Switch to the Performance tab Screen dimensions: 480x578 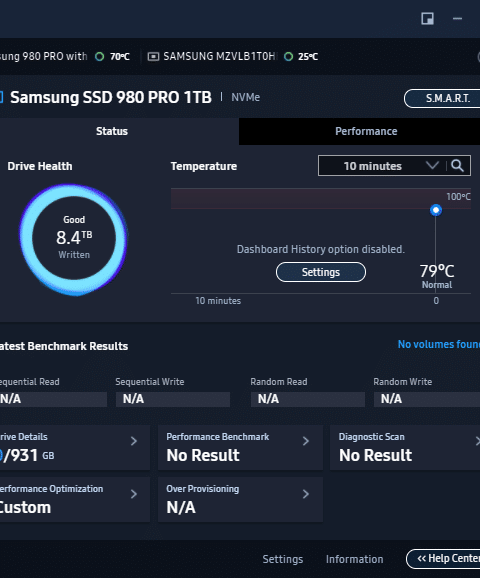point(359,131)
